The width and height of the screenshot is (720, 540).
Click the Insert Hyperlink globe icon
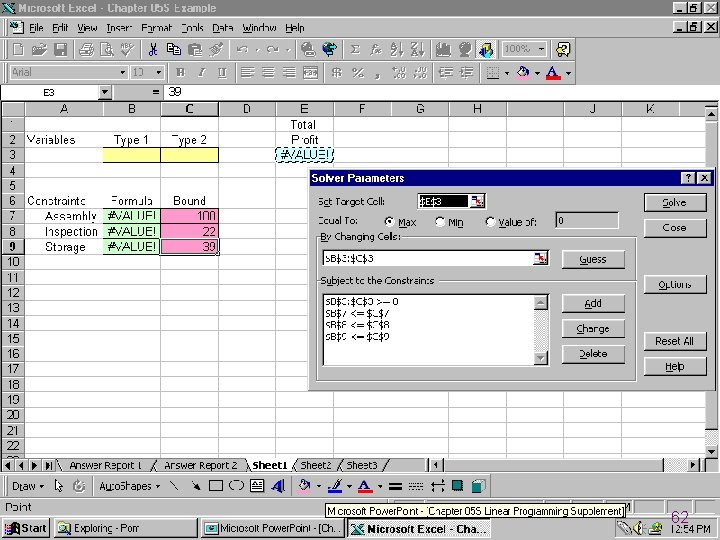coord(309,49)
